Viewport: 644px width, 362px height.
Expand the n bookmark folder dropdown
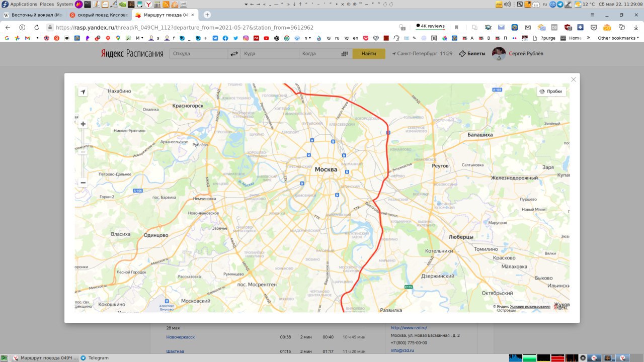point(307,38)
